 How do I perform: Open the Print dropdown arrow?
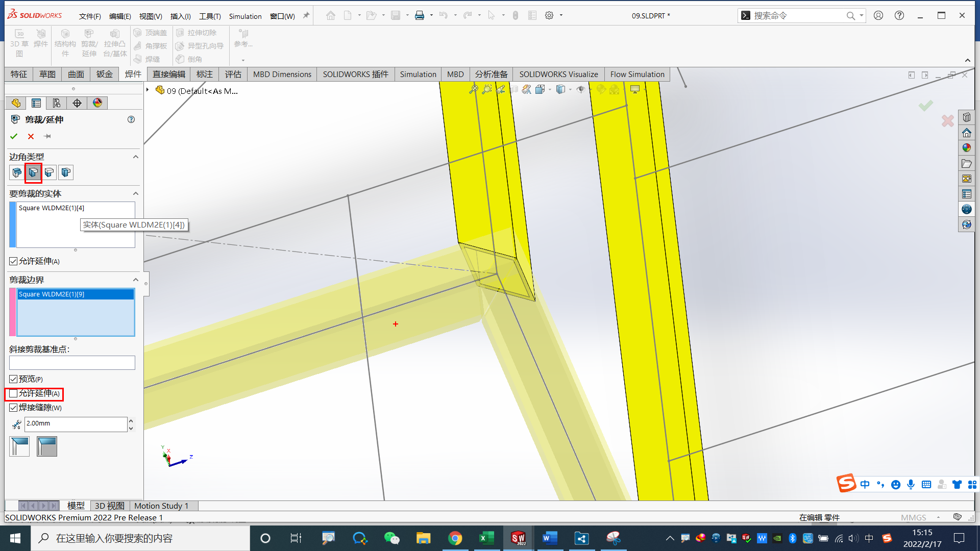(431, 15)
